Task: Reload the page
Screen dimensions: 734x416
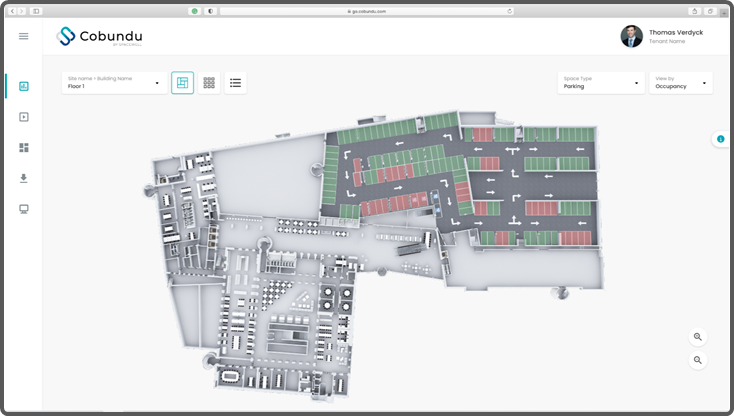Action: tap(509, 11)
